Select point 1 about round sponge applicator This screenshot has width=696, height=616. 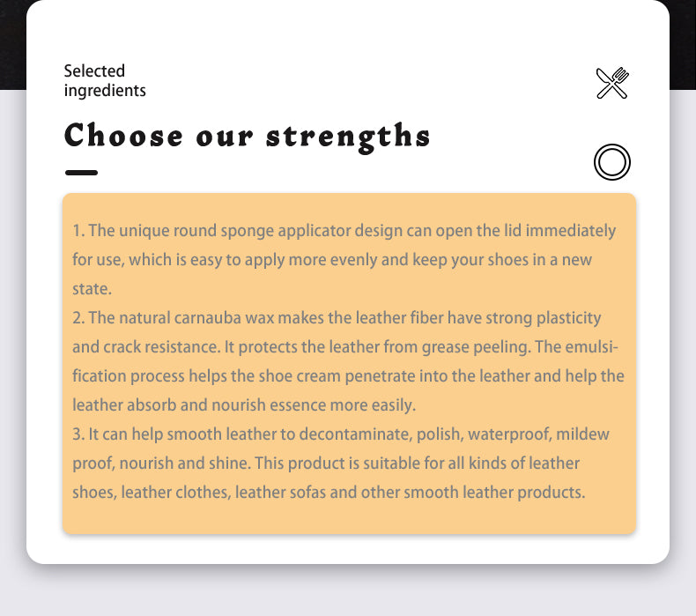tap(344, 231)
